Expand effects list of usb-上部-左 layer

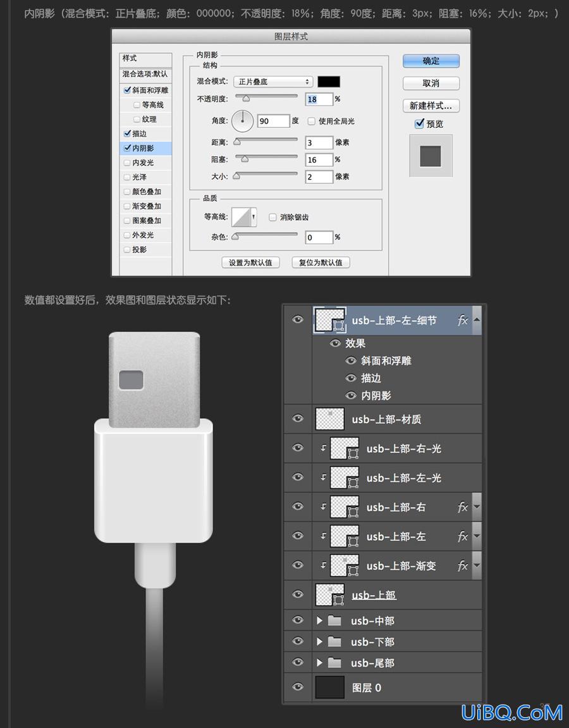point(477,536)
